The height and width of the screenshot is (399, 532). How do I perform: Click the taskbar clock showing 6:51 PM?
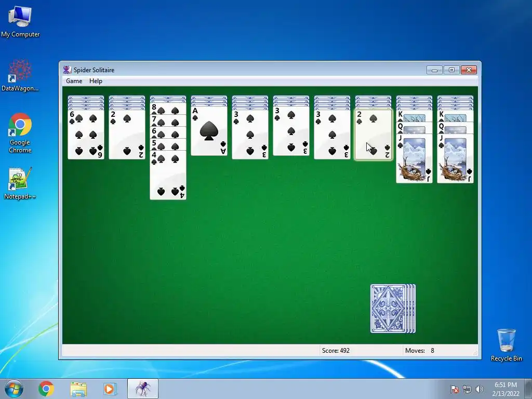point(506,389)
